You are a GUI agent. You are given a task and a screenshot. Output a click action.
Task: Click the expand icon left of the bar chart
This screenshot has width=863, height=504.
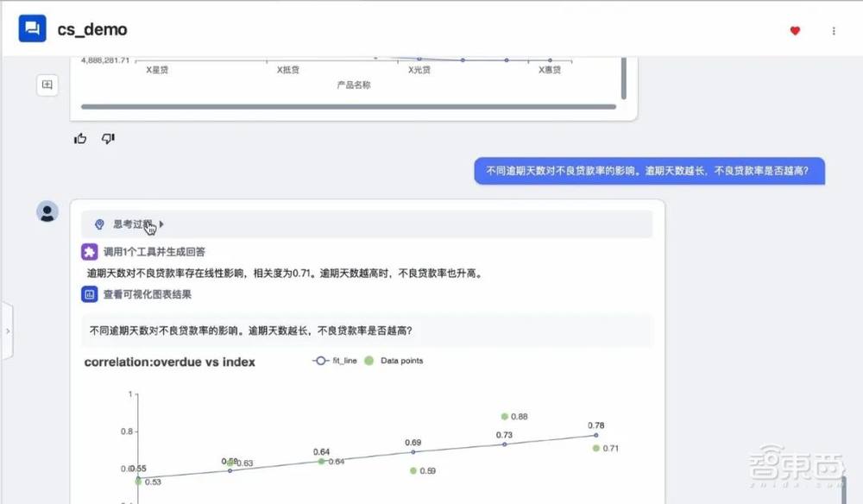(47, 84)
